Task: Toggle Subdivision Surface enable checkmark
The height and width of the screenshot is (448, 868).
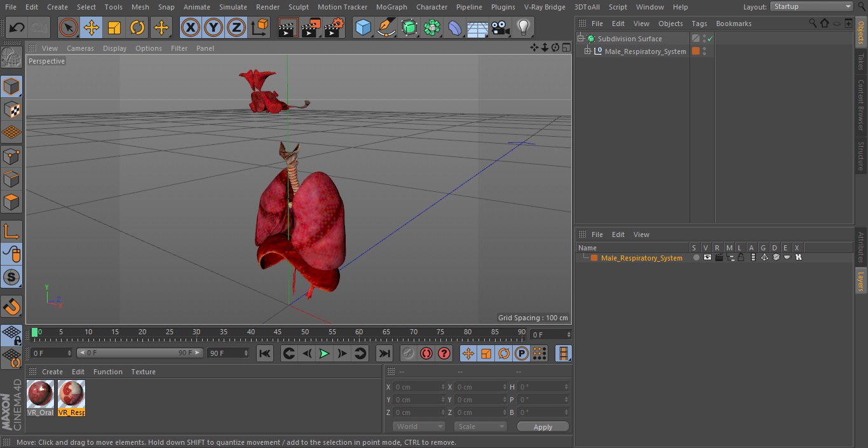Action: tap(710, 39)
